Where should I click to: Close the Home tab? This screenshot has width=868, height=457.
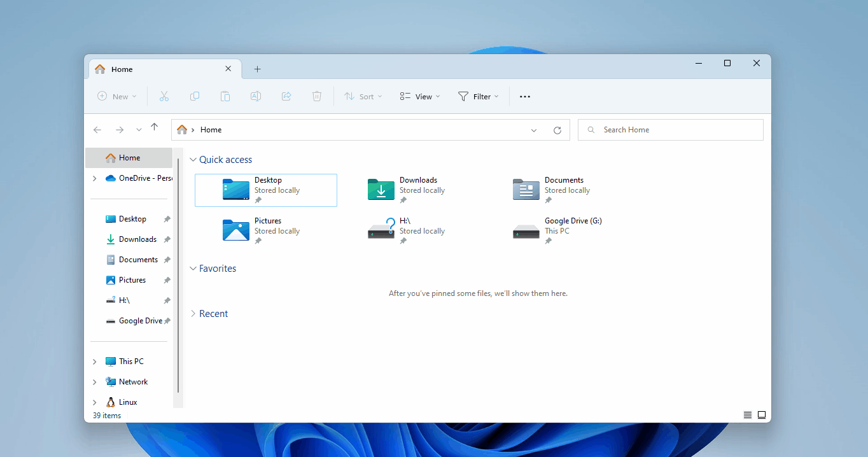(x=228, y=69)
